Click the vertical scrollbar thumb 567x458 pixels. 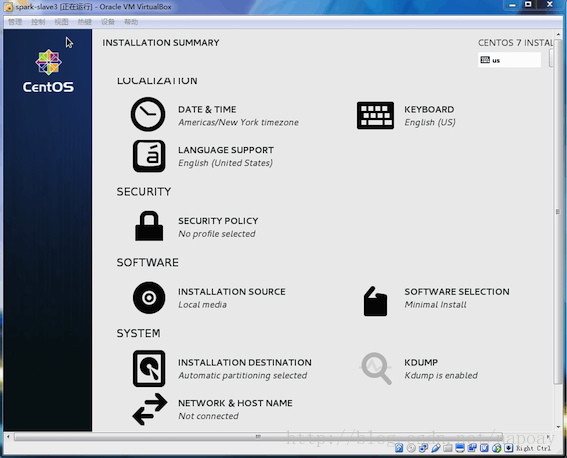click(557, 211)
